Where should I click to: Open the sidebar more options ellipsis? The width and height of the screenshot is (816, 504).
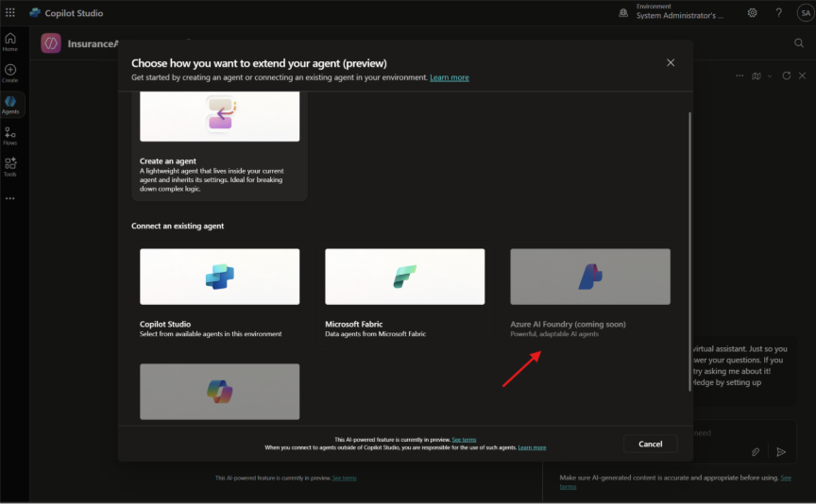pyautogui.click(x=9, y=199)
